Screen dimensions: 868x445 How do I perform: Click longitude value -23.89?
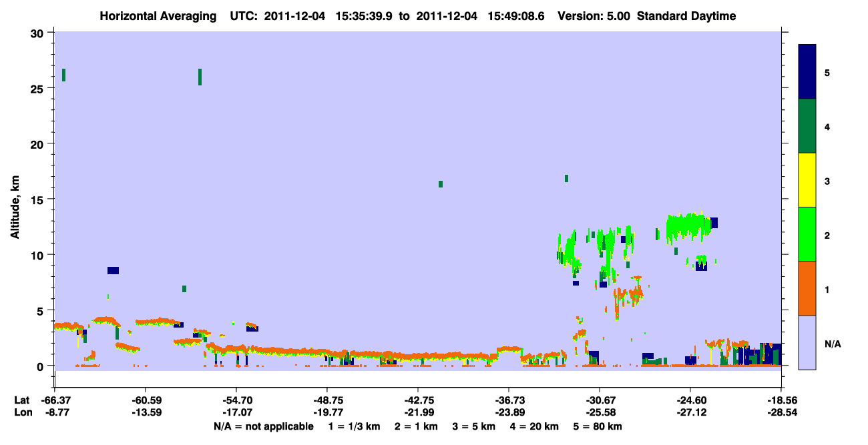pos(509,412)
